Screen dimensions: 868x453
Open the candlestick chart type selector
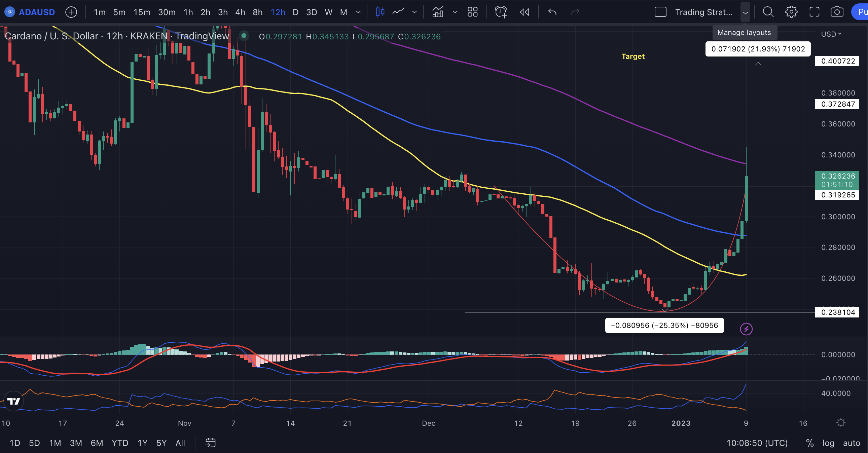380,12
